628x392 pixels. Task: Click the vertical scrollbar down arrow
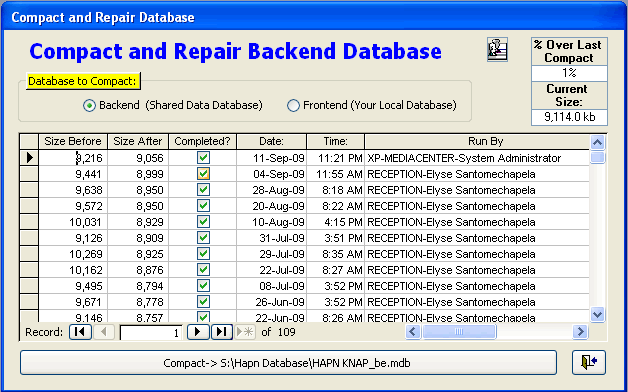[598, 314]
